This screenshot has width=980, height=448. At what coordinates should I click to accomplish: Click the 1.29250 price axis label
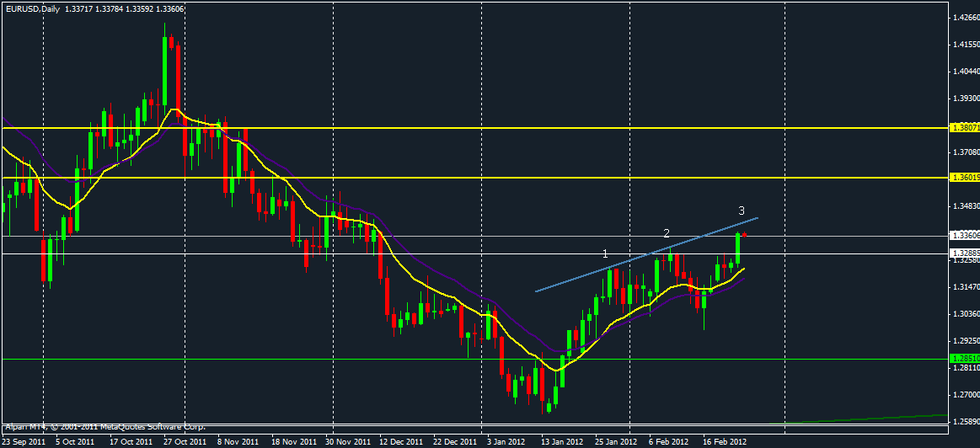point(966,340)
